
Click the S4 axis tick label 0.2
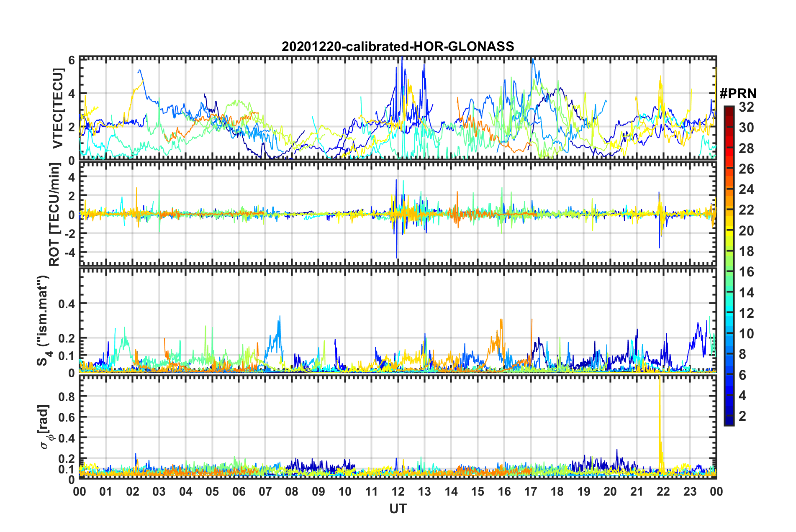pos(67,338)
